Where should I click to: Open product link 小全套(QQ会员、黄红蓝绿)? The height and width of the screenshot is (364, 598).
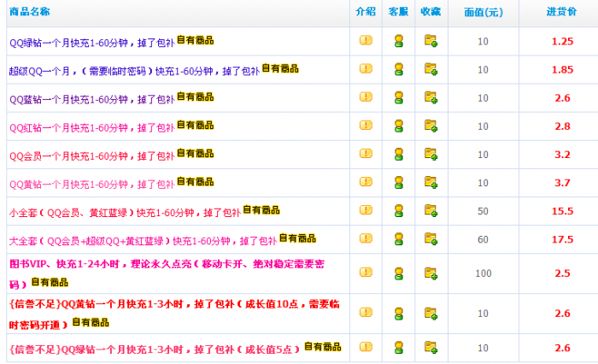coord(125,213)
